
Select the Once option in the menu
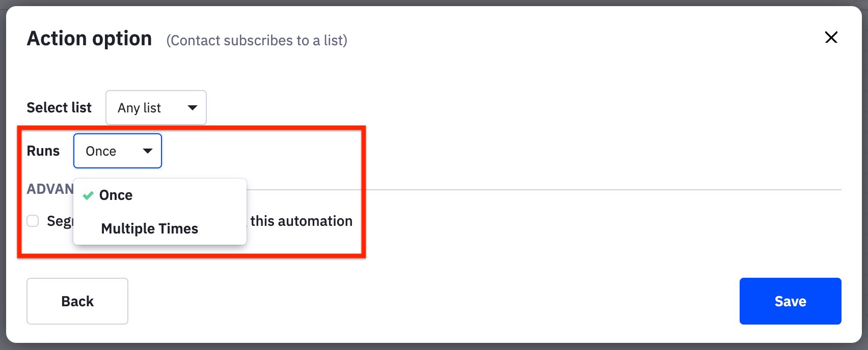pyautogui.click(x=116, y=195)
